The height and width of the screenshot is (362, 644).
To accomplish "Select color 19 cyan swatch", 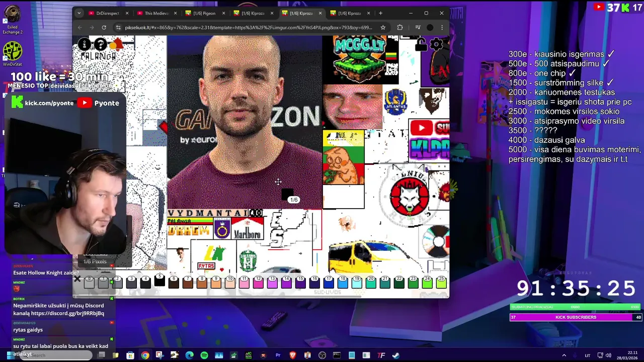I will click(357, 282).
